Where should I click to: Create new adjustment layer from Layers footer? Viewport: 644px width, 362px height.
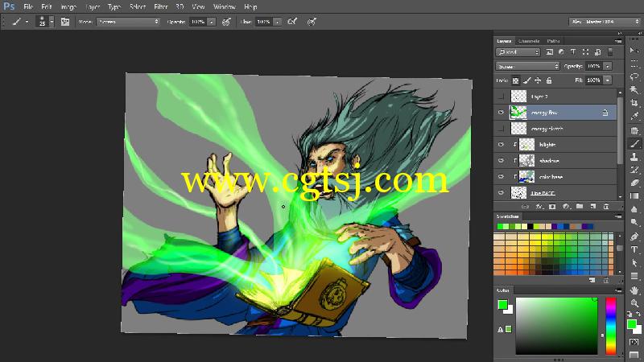566,207
